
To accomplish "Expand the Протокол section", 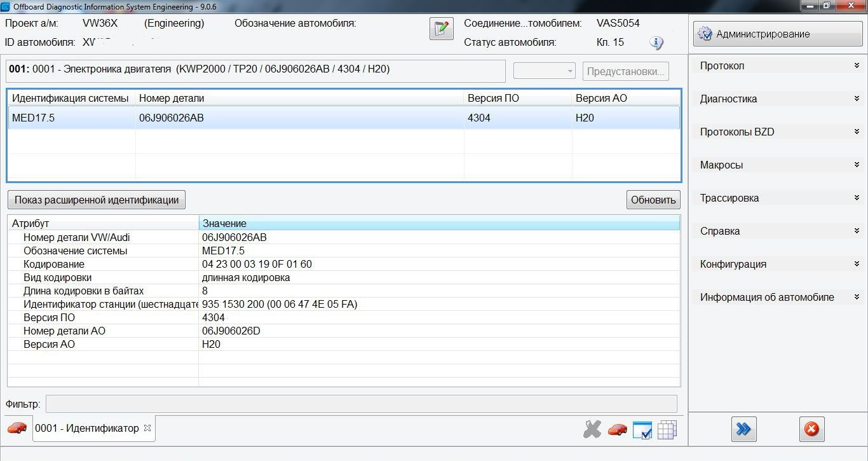I will click(x=778, y=65).
